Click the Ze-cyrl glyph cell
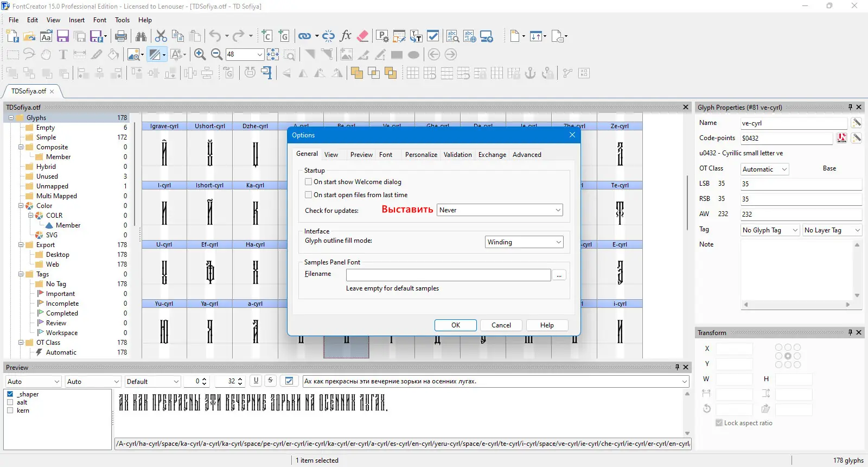 coord(620,152)
